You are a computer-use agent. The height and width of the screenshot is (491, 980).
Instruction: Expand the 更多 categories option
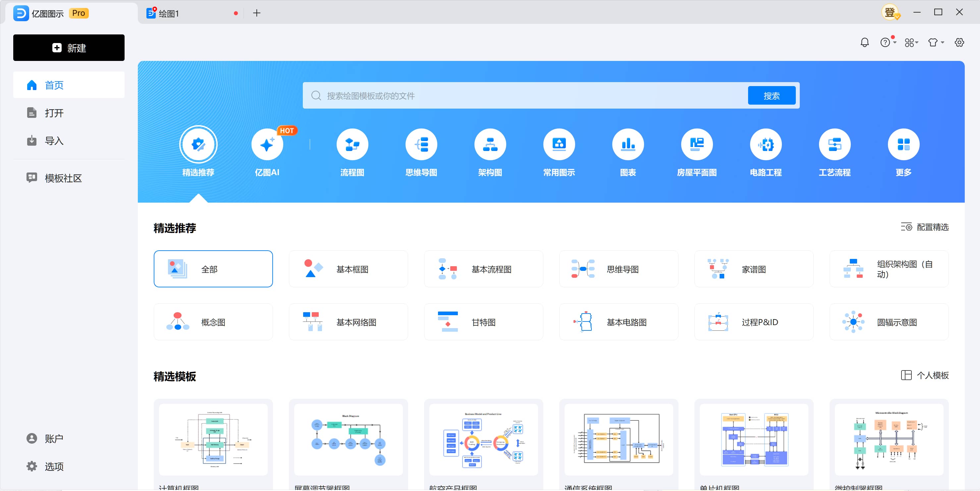(903, 144)
